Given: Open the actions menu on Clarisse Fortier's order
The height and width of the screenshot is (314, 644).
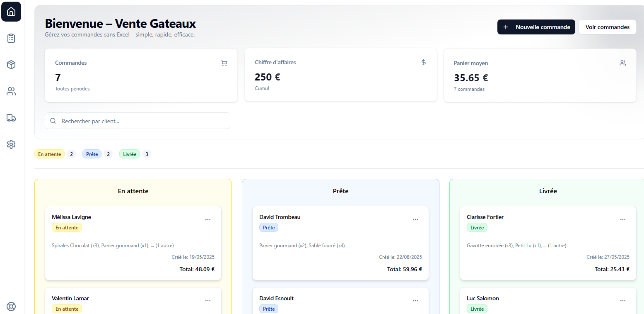Looking at the screenshot, I should pyautogui.click(x=623, y=219).
